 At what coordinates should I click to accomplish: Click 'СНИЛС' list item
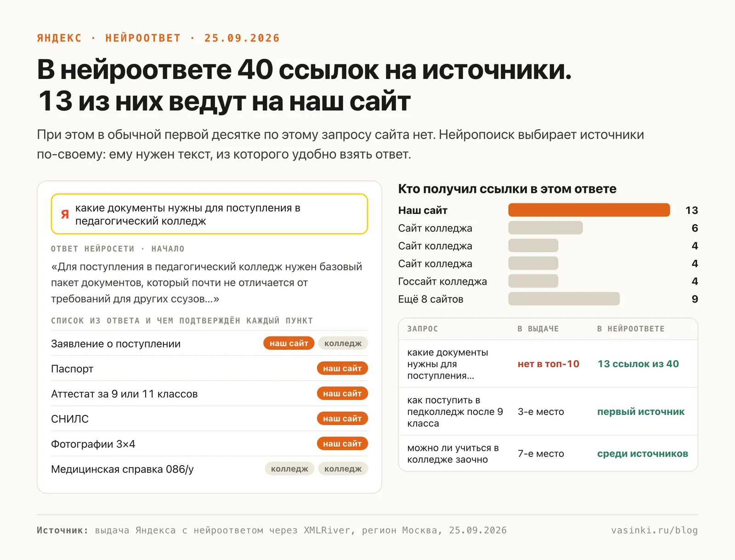tap(70, 419)
